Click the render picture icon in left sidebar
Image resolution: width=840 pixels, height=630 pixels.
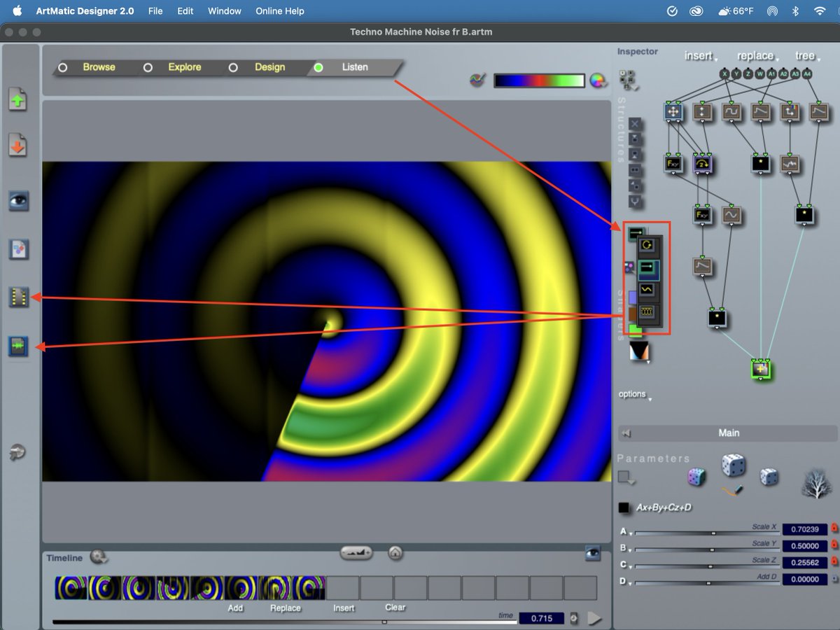click(17, 249)
